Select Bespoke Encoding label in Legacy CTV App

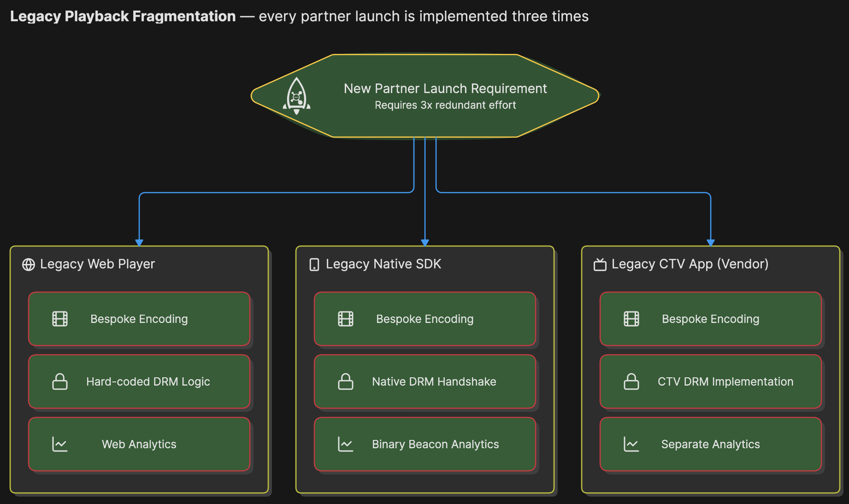(x=711, y=319)
